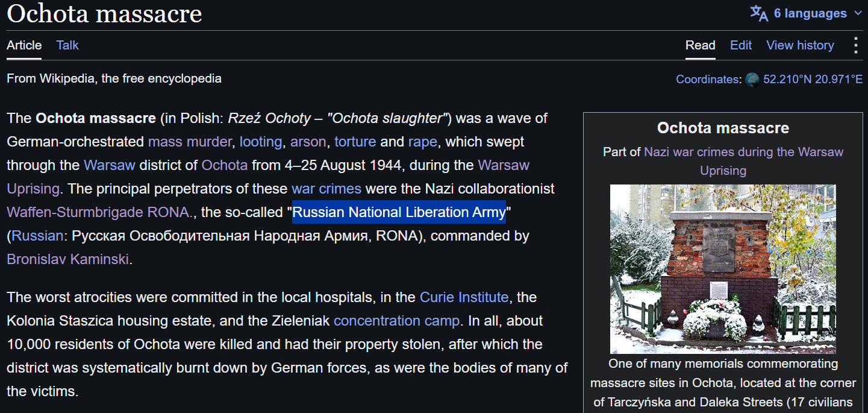The image size is (868, 413).
Task: Open the Ochota district link
Action: pos(224,165)
